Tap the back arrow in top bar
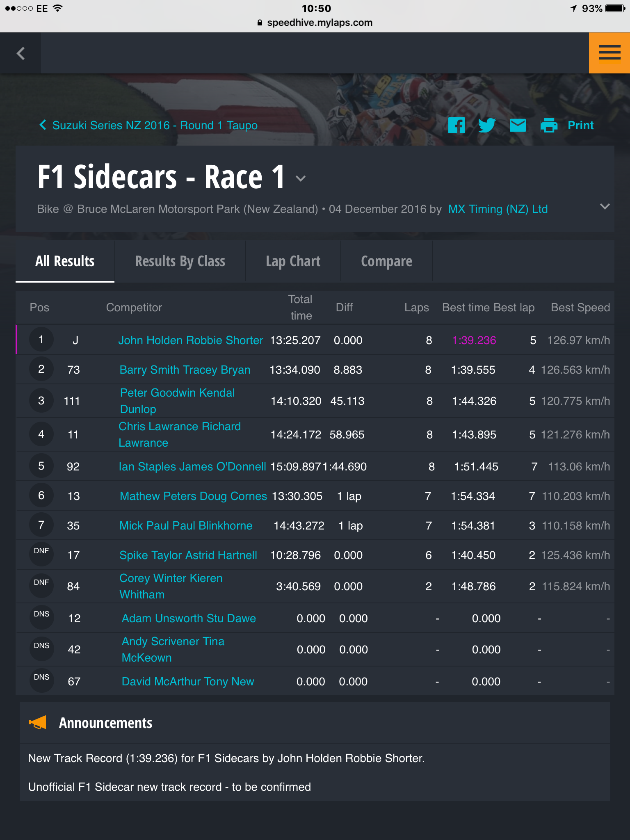This screenshot has height=840, width=630. point(21,53)
